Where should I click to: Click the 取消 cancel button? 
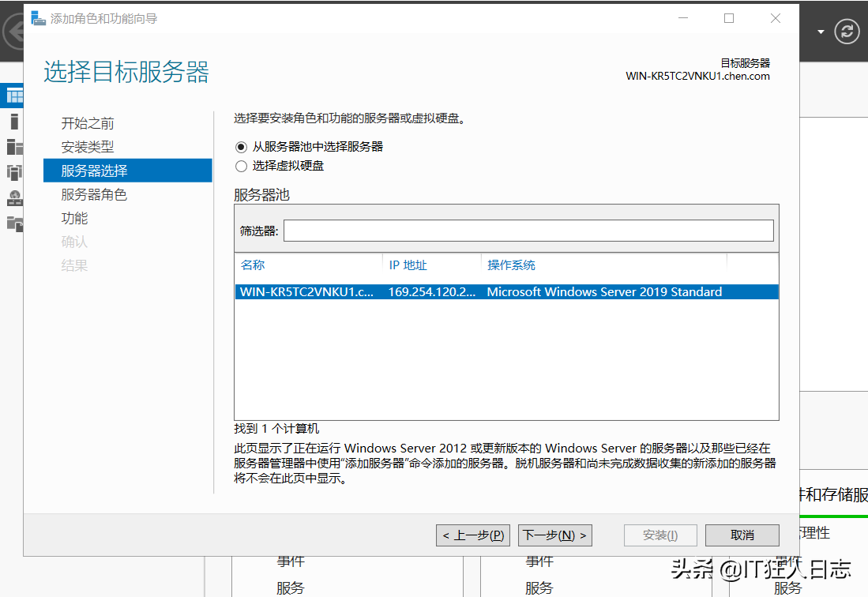(742, 535)
